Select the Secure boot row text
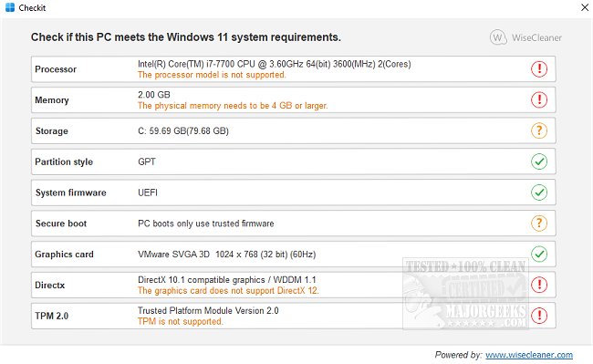The height and width of the screenshot is (364, 593). click(x=206, y=224)
